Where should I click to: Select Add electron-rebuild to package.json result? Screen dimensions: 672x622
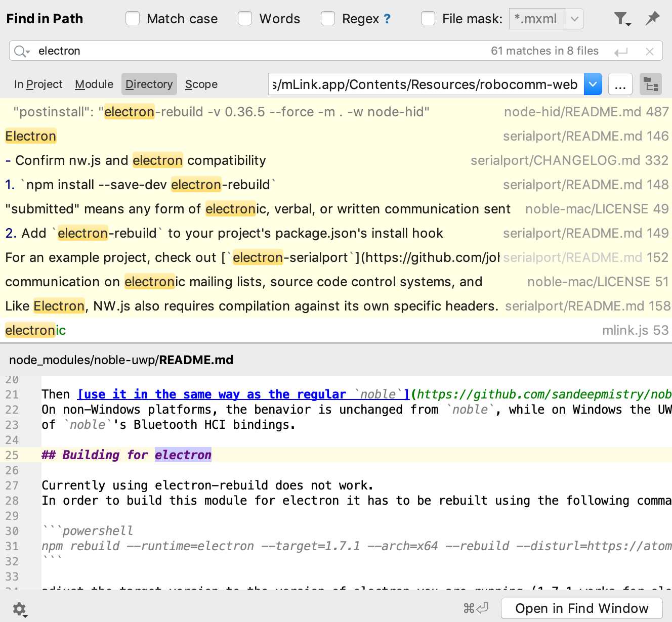tap(336, 233)
